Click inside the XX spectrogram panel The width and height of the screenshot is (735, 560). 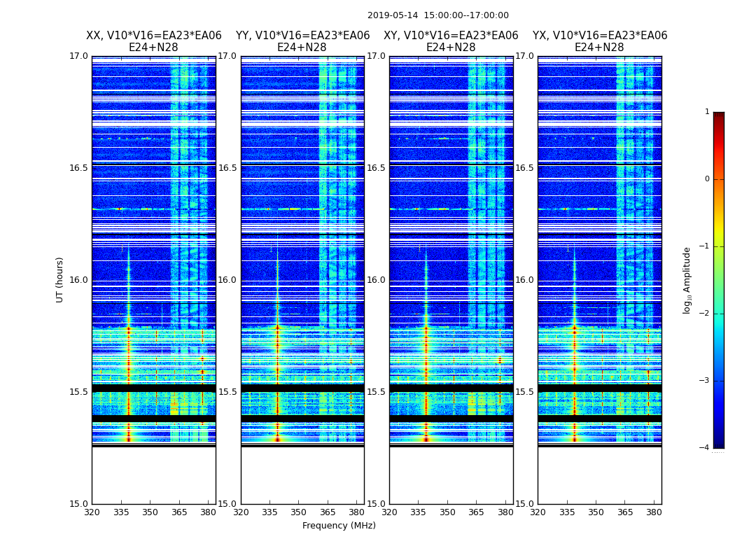tap(154, 280)
